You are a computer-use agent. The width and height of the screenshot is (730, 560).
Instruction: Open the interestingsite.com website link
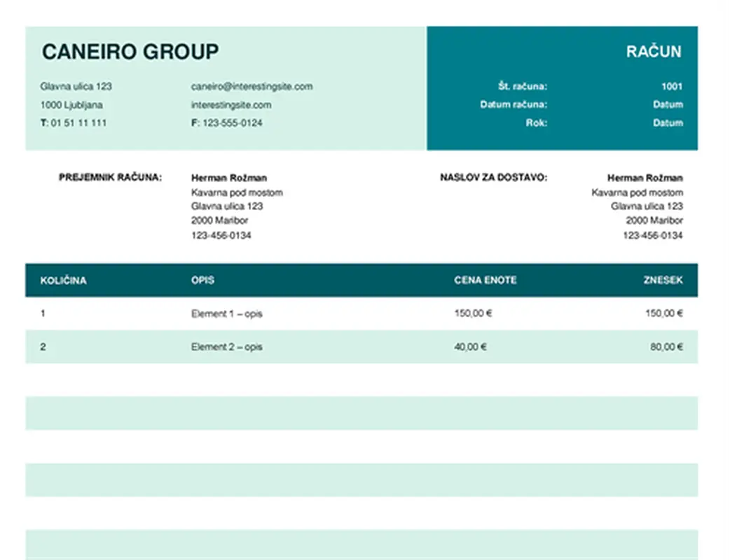230,105
